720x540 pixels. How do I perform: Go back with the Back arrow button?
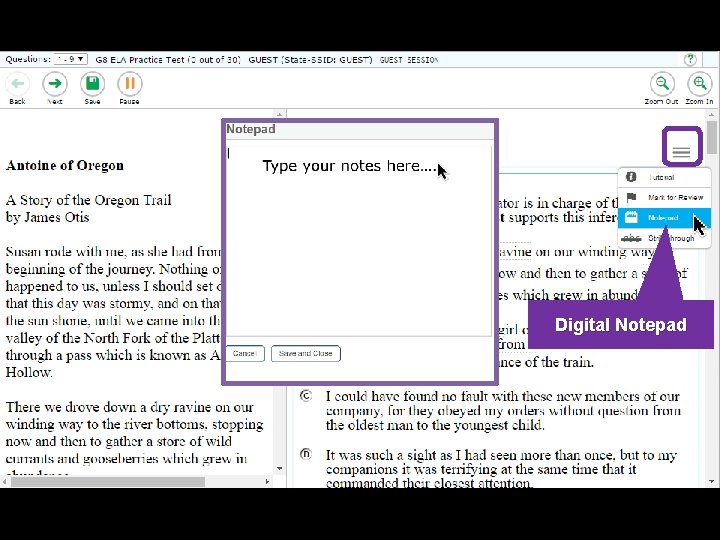[17, 84]
